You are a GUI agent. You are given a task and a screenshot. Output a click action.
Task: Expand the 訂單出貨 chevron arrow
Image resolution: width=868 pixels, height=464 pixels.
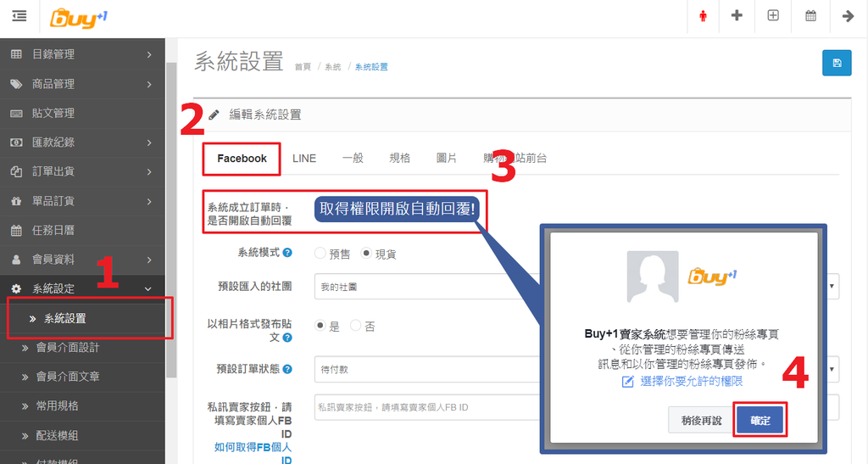149,172
